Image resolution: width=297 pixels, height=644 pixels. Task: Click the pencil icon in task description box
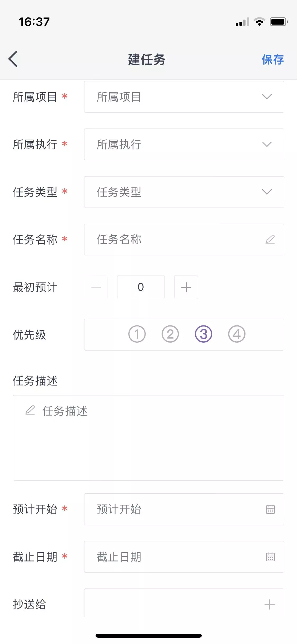click(x=30, y=410)
